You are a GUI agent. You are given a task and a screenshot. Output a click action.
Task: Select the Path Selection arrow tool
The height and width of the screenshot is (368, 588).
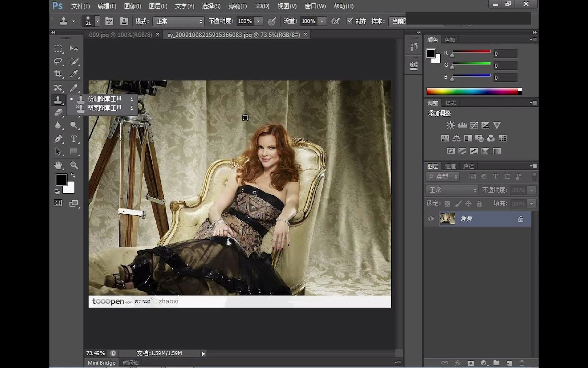click(58, 151)
